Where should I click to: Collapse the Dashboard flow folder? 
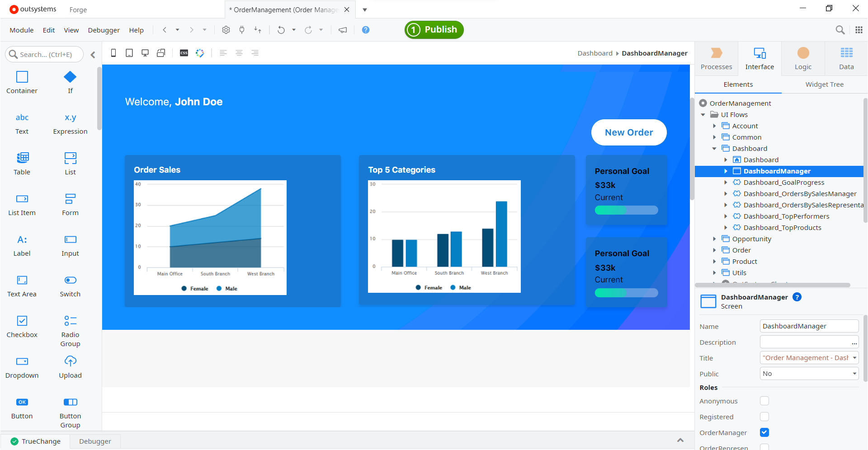714,149
